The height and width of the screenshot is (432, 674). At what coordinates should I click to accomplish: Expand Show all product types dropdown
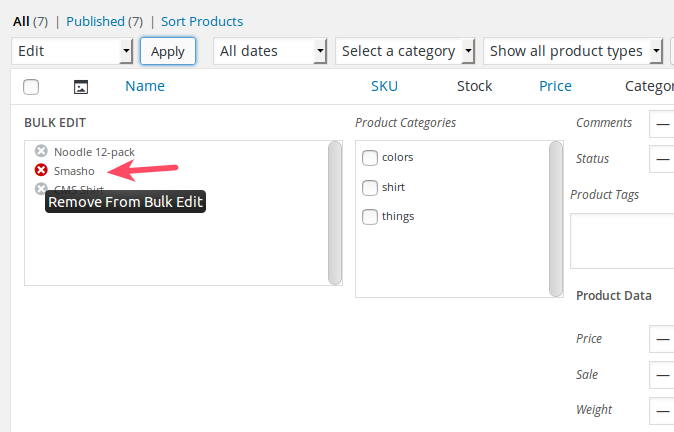(573, 51)
